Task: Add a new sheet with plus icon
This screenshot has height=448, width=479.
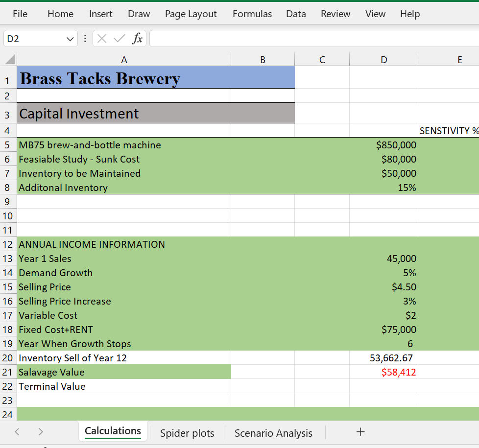Action: point(360,432)
